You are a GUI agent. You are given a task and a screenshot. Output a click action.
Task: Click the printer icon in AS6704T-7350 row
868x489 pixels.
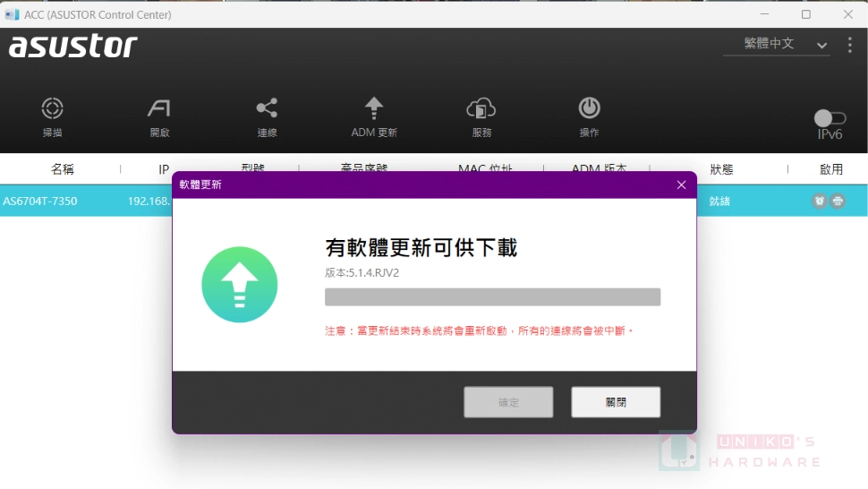[x=838, y=201]
